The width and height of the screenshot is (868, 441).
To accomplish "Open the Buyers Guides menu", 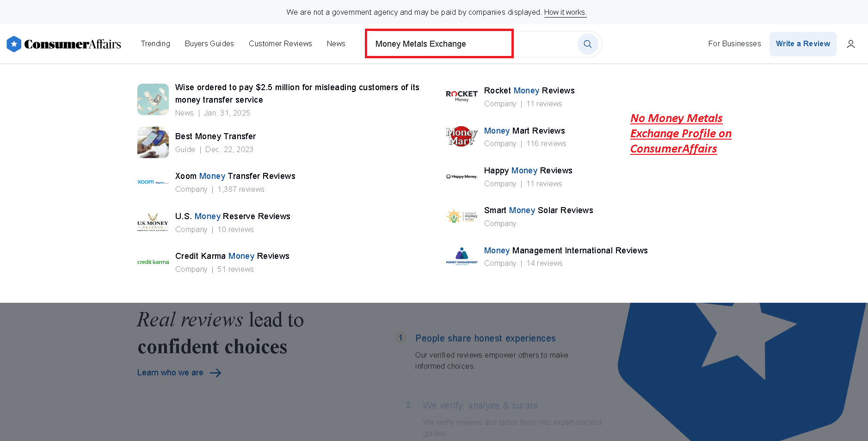I will (x=209, y=43).
